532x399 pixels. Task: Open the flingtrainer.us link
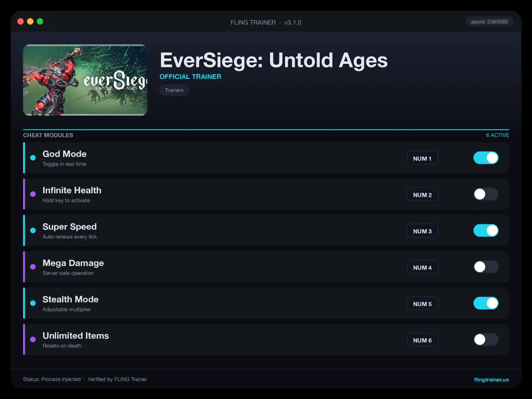click(491, 379)
